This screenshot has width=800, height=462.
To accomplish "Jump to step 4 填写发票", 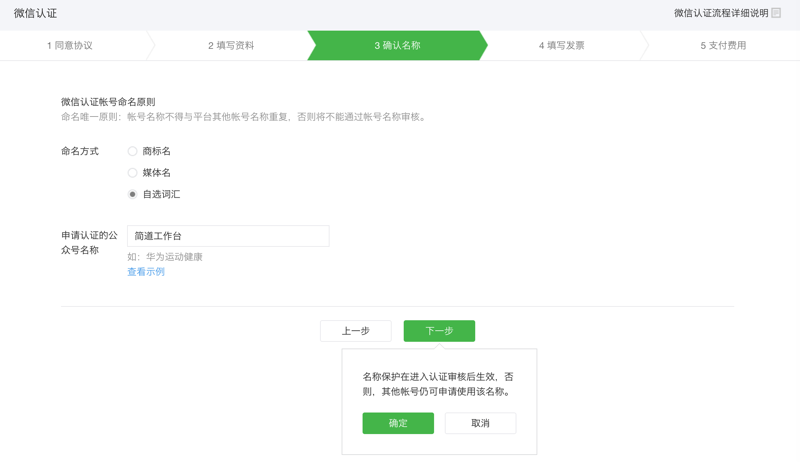I will pos(561,45).
